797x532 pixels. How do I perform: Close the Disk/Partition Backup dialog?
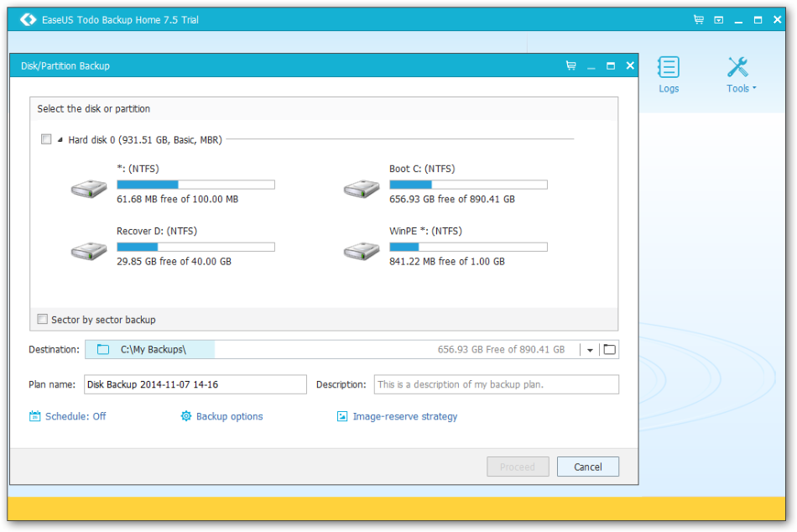click(x=630, y=65)
